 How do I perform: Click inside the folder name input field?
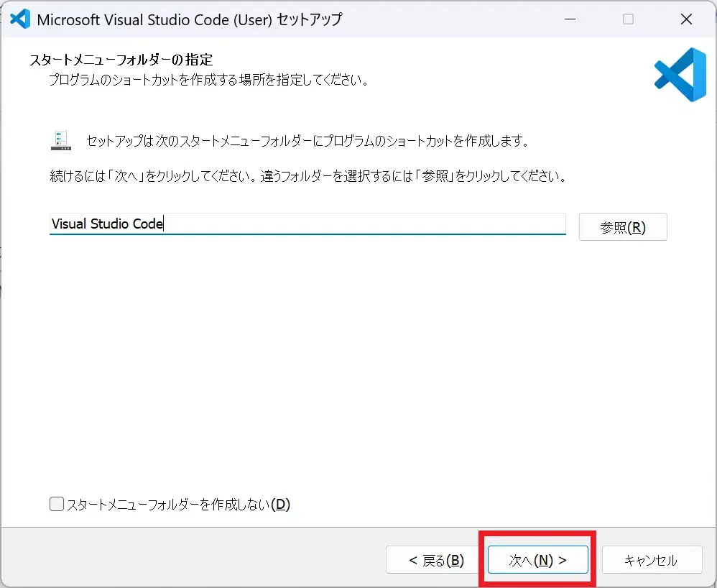(x=287, y=224)
